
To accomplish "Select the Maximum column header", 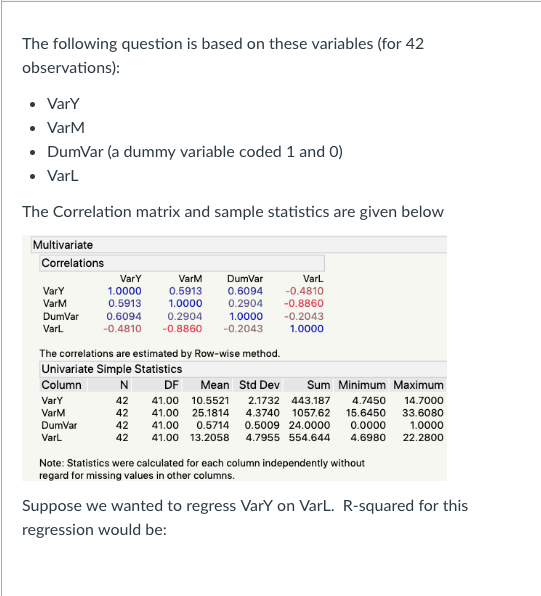I will tap(418, 385).
